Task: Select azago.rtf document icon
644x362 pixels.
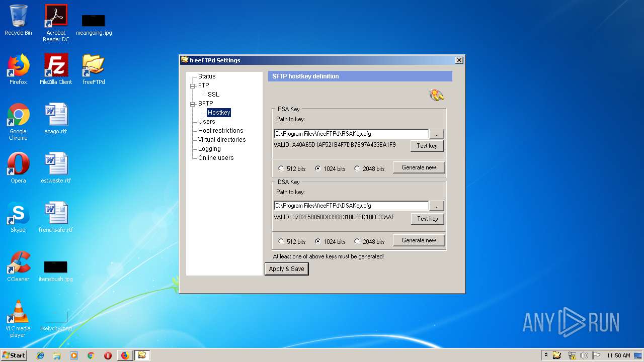Action: pyautogui.click(x=56, y=119)
